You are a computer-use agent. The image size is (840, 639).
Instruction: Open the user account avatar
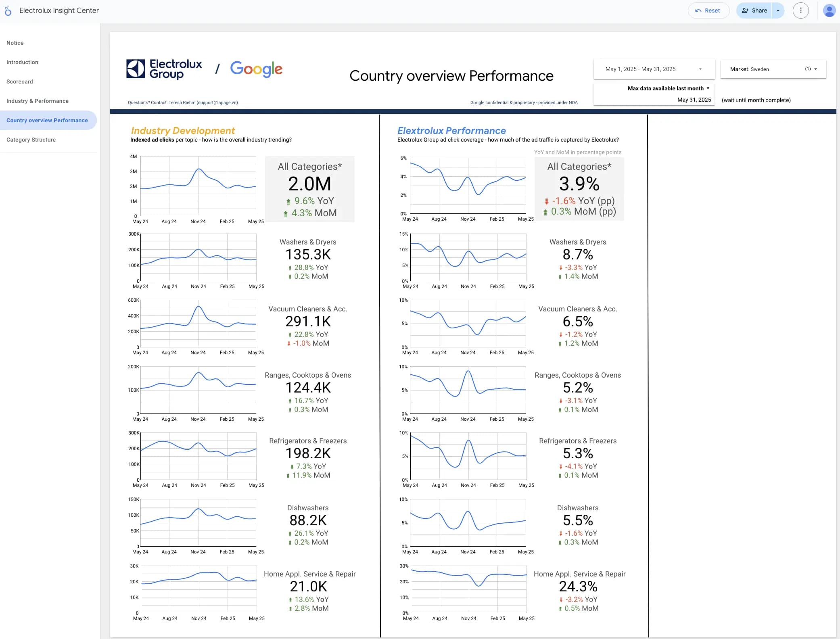tap(829, 10)
